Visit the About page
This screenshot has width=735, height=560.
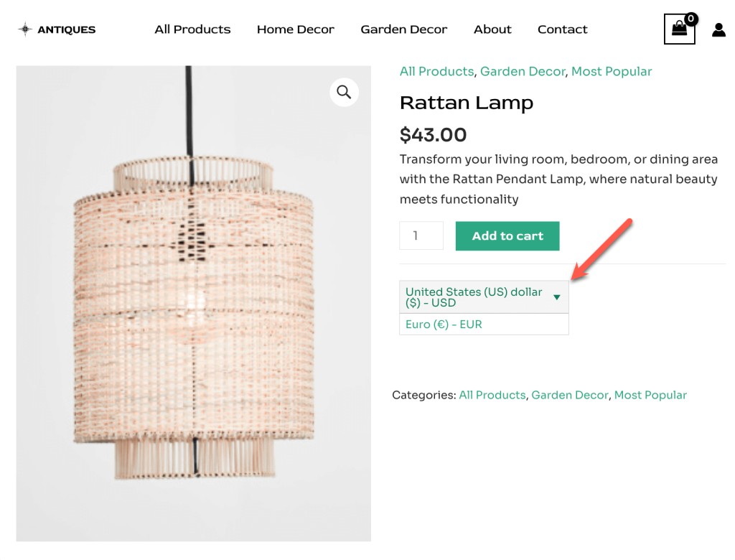pyautogui.click(x=492, y=29)
